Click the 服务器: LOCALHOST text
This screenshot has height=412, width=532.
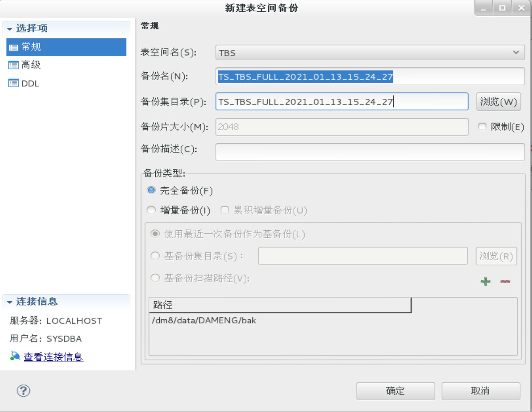[x=56, y=320]
